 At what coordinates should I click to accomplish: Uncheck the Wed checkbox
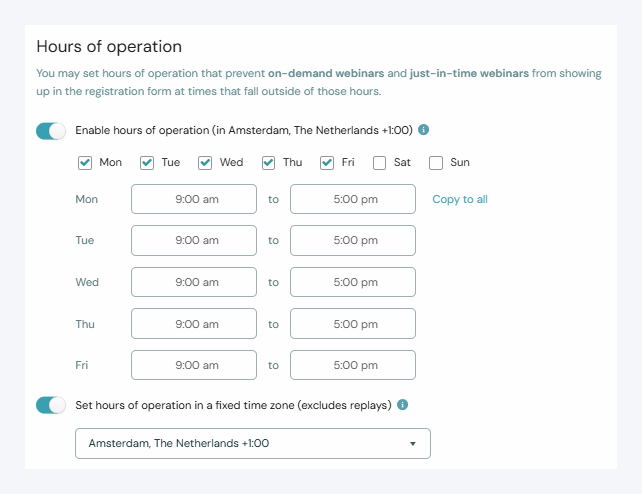click(205, 163)
